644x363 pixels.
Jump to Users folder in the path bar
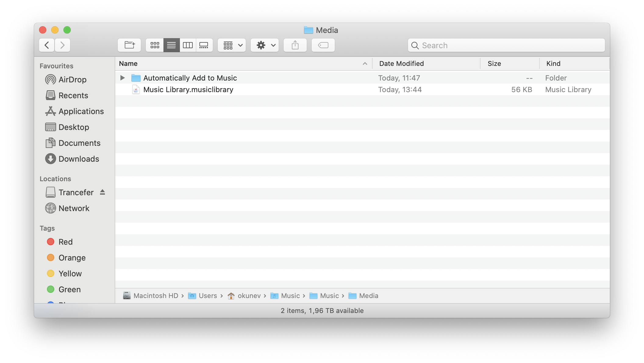click(x=207, y=296)
